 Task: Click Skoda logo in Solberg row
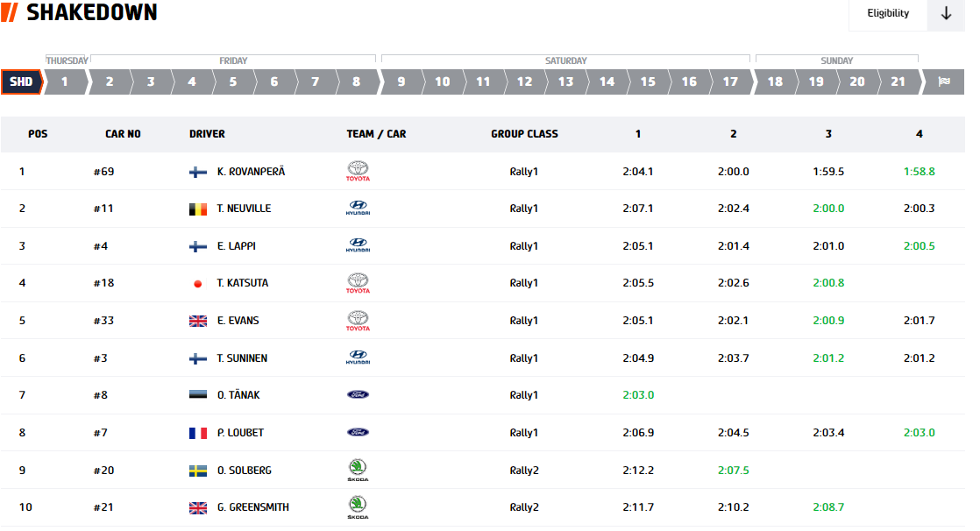point(358,470)
